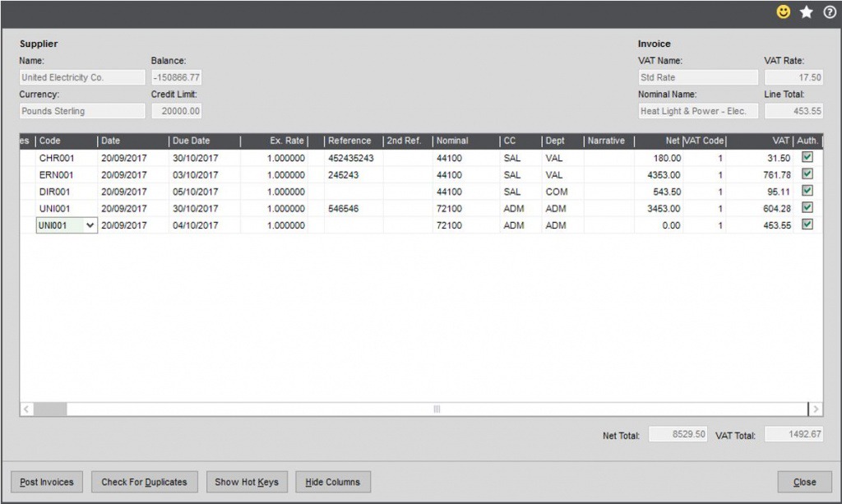
Task: Click reference 546546 cell
Action: click(x=354, y=208)
